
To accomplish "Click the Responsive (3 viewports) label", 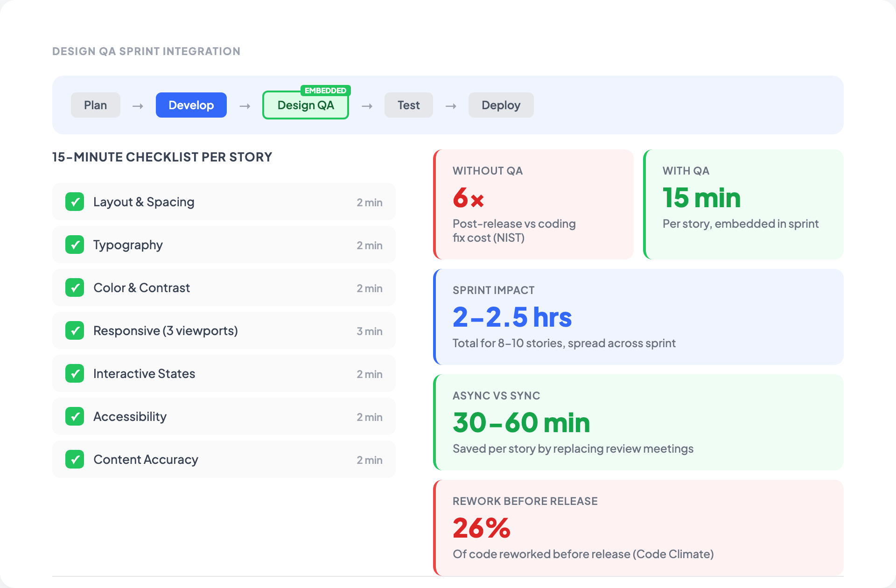I will click(166, 331).
